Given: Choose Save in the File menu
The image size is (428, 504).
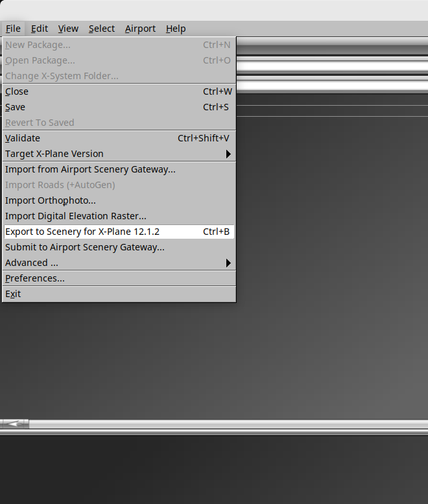Looking at the screenshot, I should point(119,107).
